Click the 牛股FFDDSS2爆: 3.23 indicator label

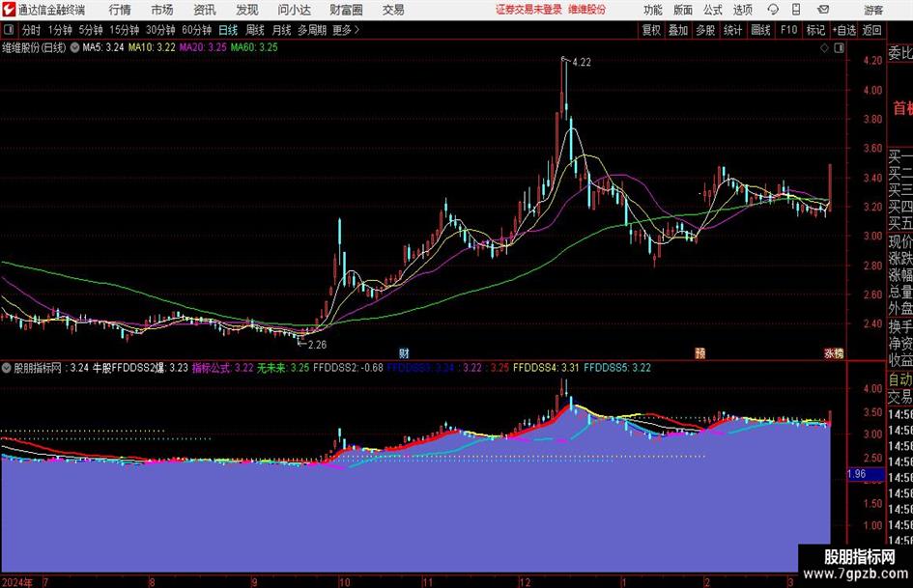coord(140,368)
